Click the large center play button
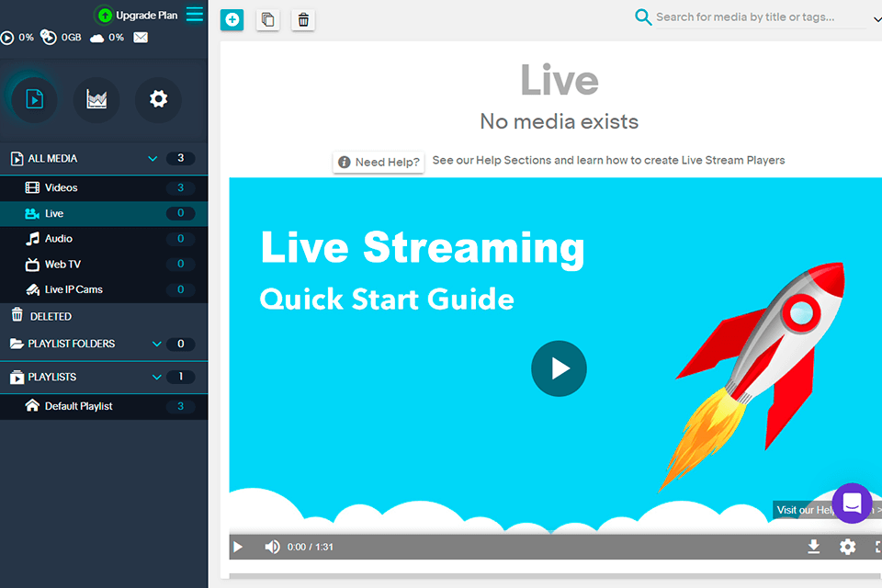882x588 pixels. [559, 368]
